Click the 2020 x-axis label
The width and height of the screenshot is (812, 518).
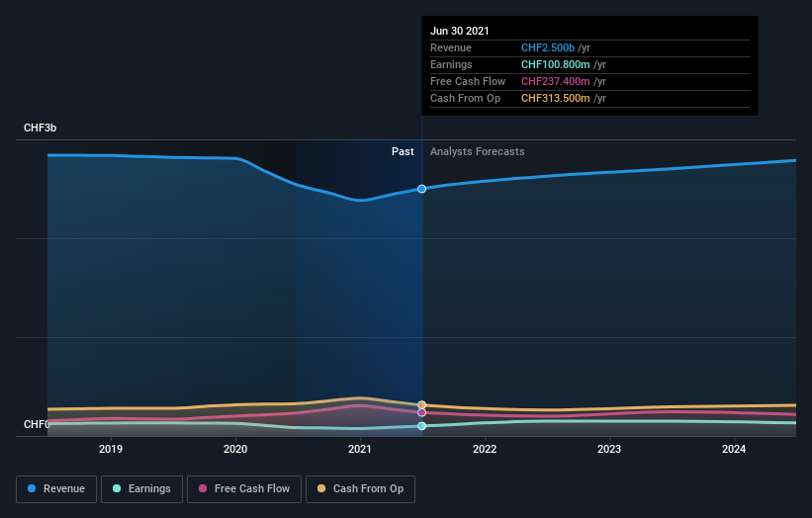[x=235, y=449]
